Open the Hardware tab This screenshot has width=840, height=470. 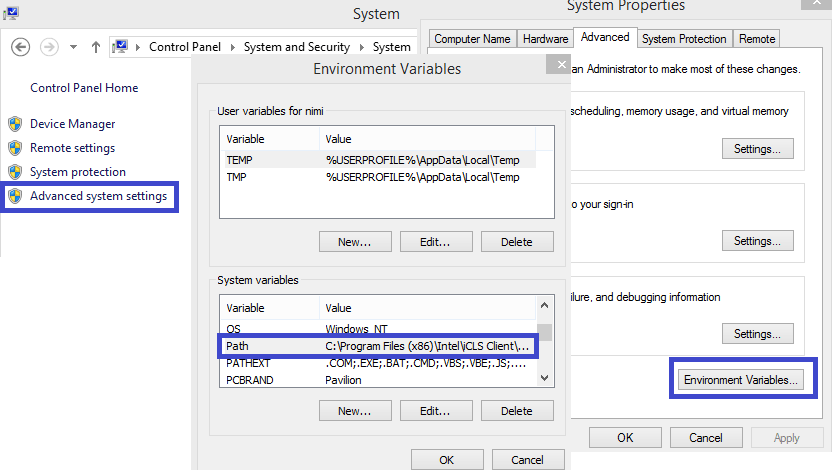coord(545,39)
